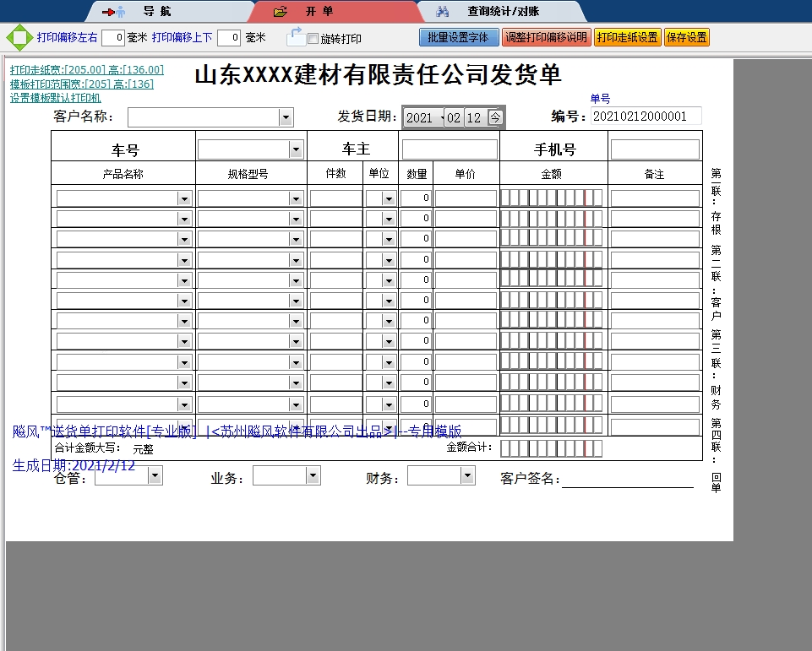Click the binoculars icon on 查询统计/对账 tab

(443, 11)
